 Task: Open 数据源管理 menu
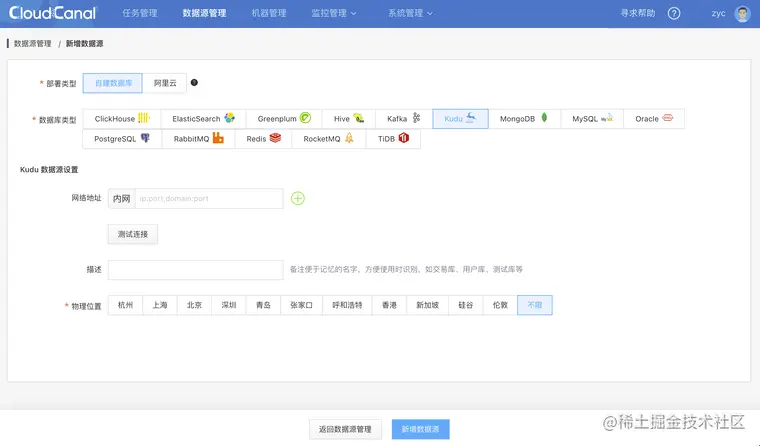coord(204,13)
